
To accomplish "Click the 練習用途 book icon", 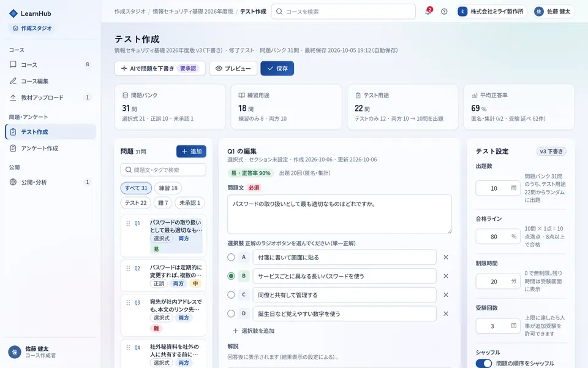I will coord(241,96).
